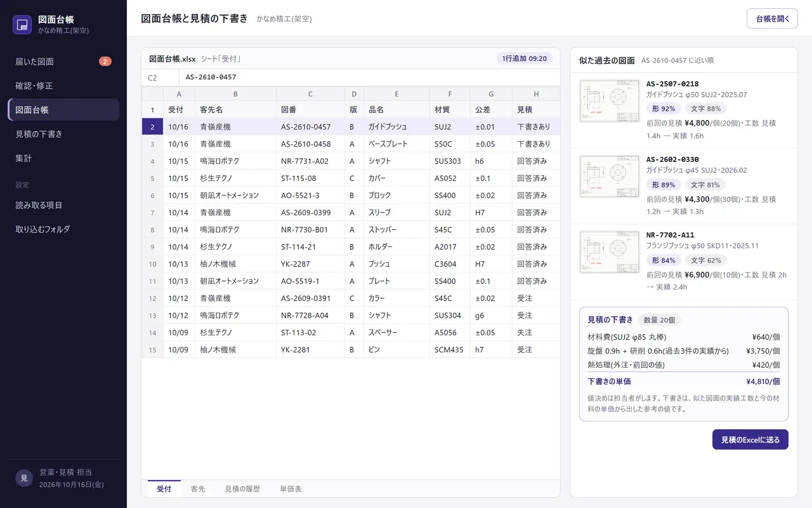
Task: Select column header H
Action: (536, 94)
